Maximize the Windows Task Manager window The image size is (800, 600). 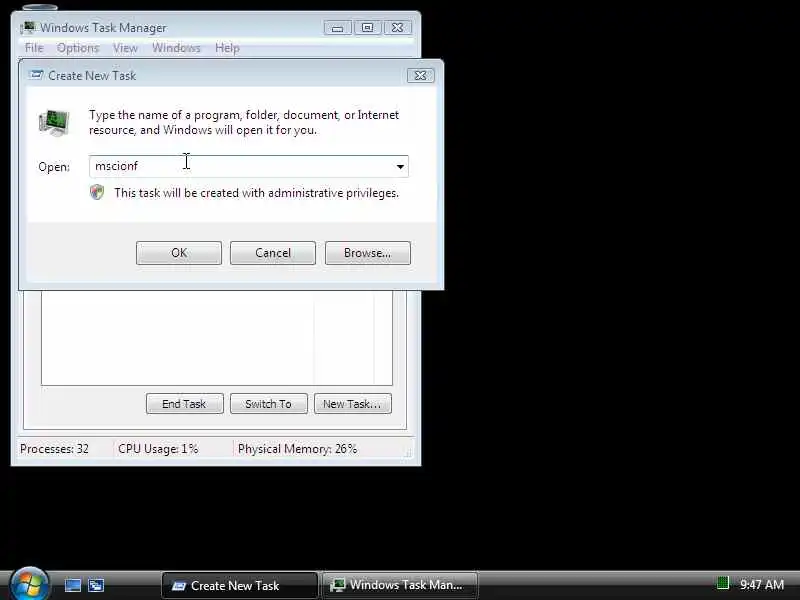[367, 28]
